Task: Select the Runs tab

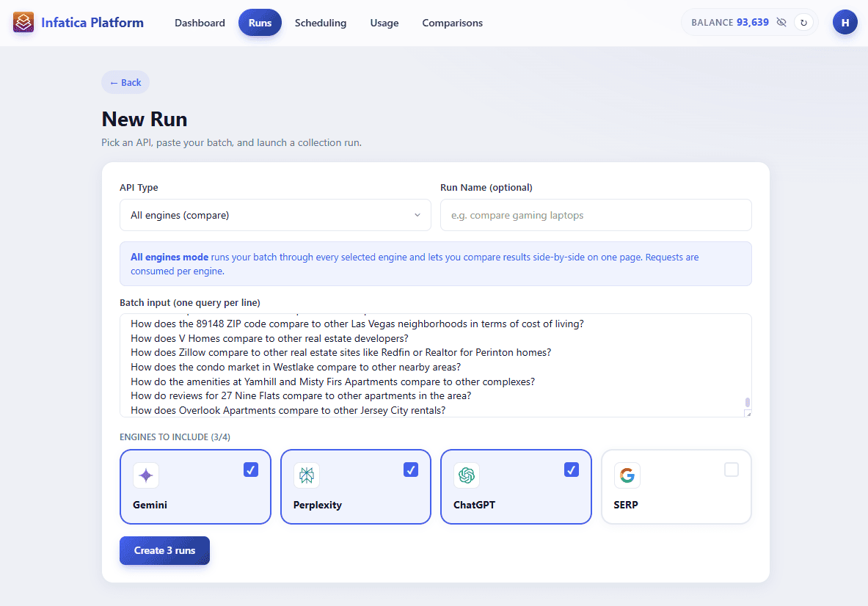Action: (260, 23)
